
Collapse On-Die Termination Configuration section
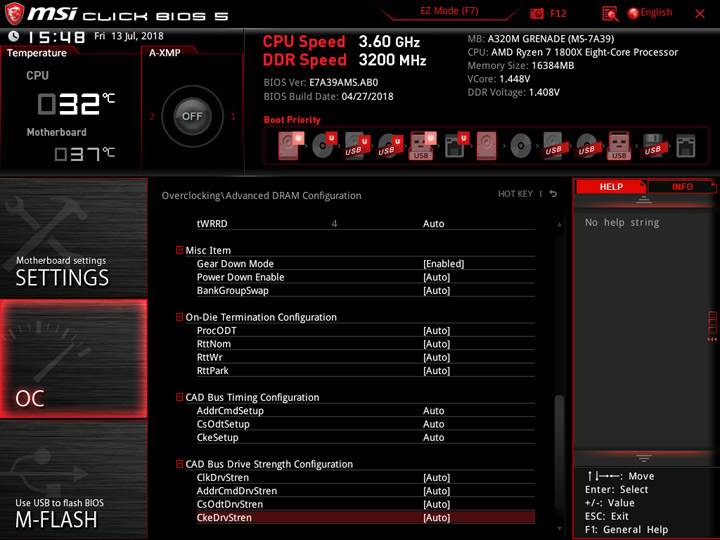pos(179,317)
